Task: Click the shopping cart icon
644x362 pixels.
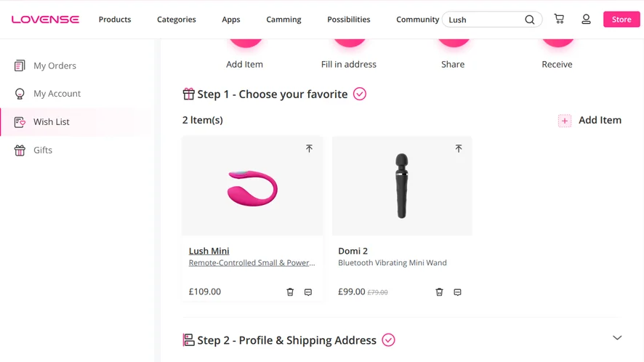Action: pos(559,20)
